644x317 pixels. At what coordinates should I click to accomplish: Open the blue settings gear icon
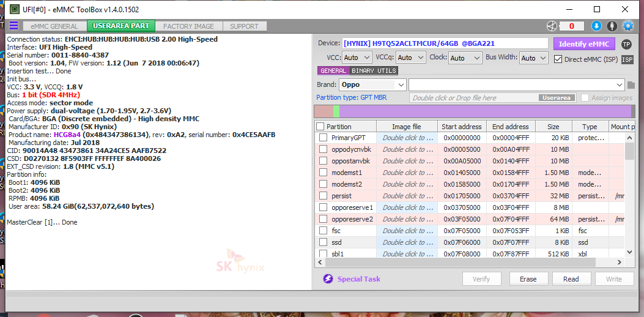628,26
